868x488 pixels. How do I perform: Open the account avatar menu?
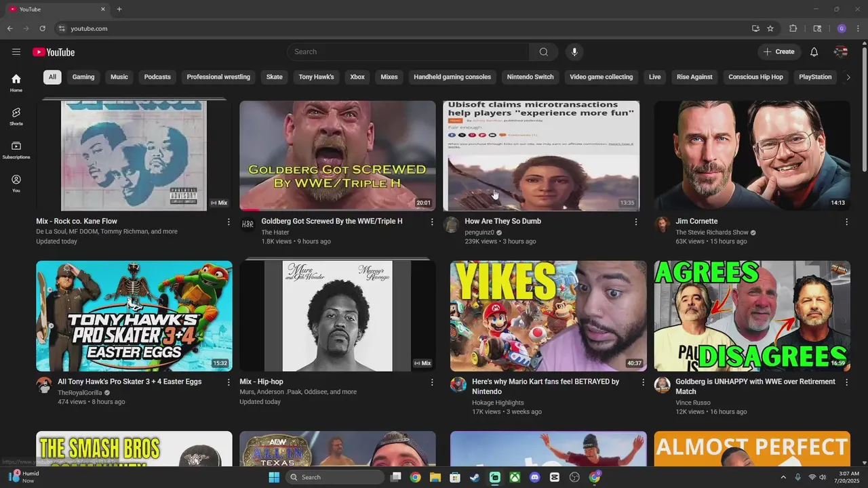coord(841,52)
